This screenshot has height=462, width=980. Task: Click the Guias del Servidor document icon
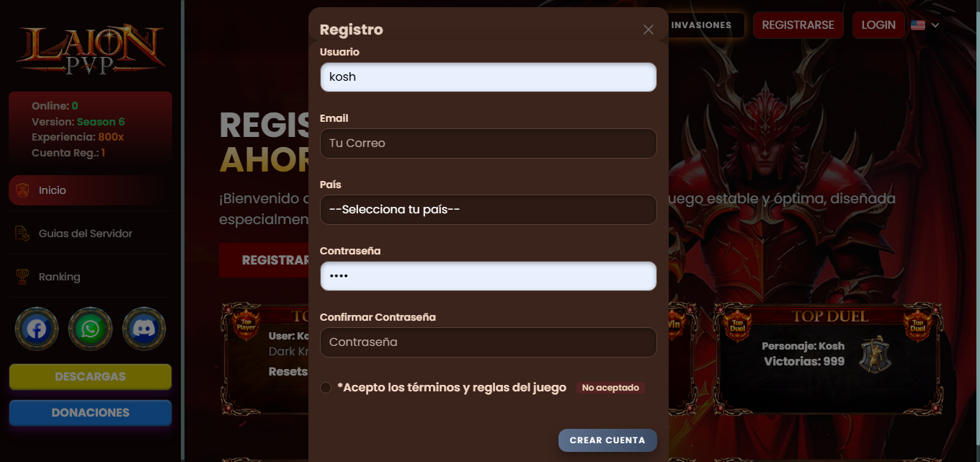coord(23,234)
